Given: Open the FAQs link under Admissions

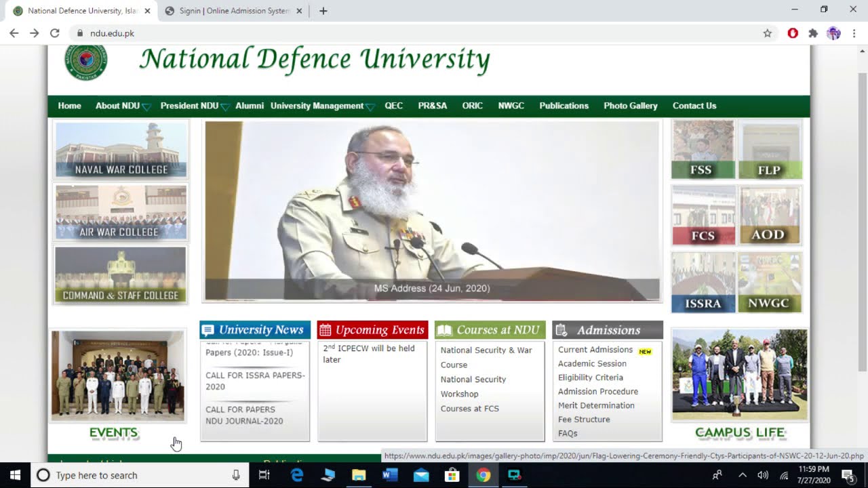Looking at the screenshot, I should click(x=568, y=434).
